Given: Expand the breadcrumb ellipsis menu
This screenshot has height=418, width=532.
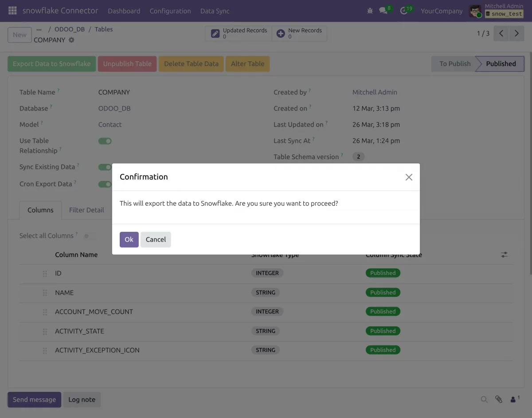Looking at the screenshot, I should (x=39, y=29).
